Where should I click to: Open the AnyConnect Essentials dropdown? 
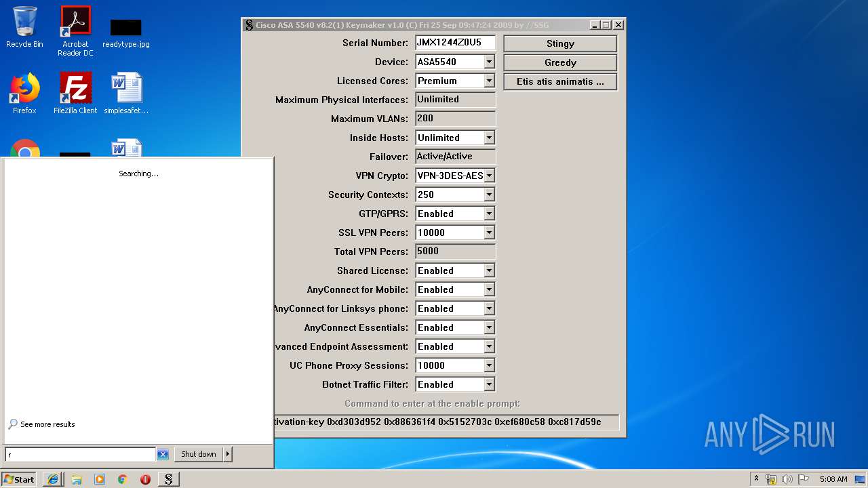[x=490, y=327]
